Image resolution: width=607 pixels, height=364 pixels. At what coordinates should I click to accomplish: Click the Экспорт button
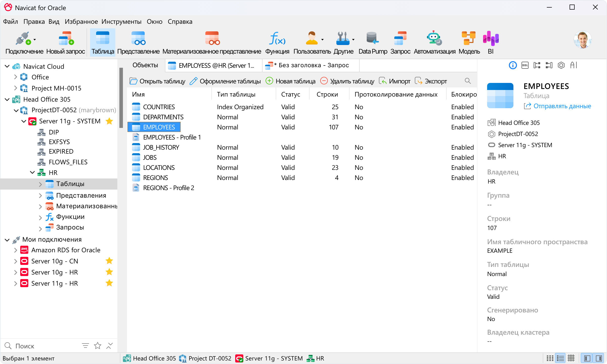coord(431,81)
